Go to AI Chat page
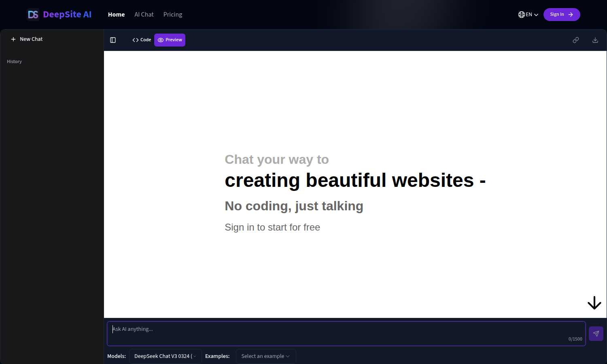Image resolution: width=607 pixels, height=364 pixels. click(144, 15)
